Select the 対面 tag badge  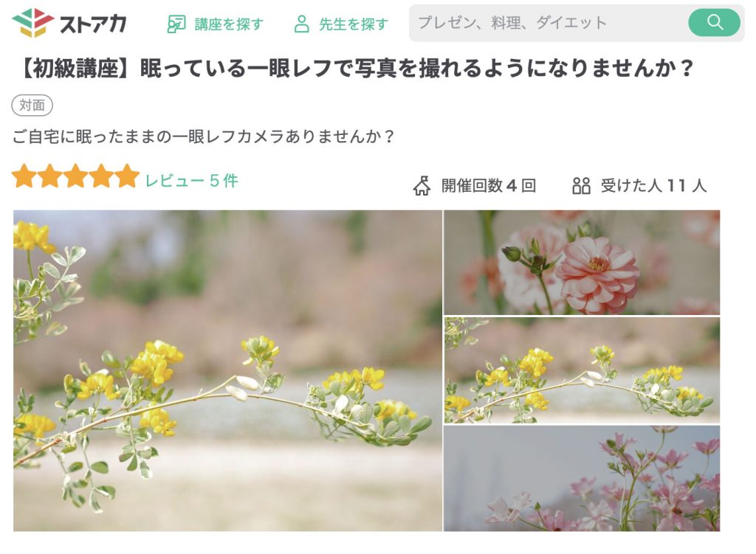[x=32, y=105]
